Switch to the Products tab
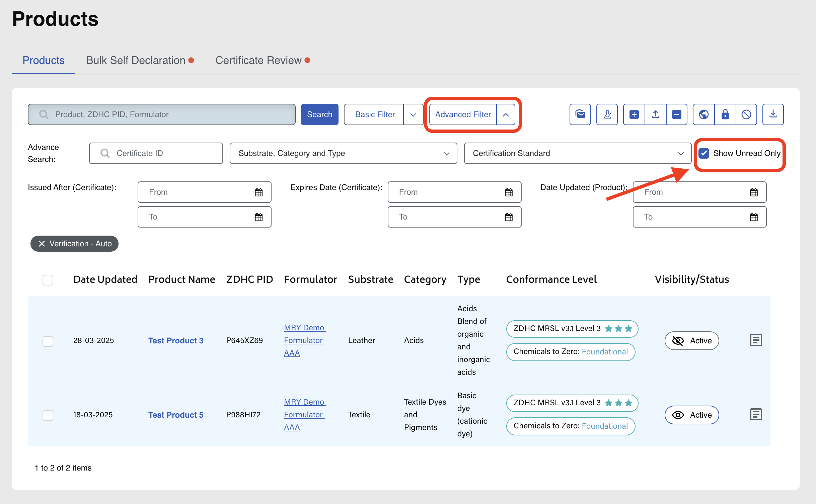The width and height of the screenshot is (816, 504). pos(44,60)
